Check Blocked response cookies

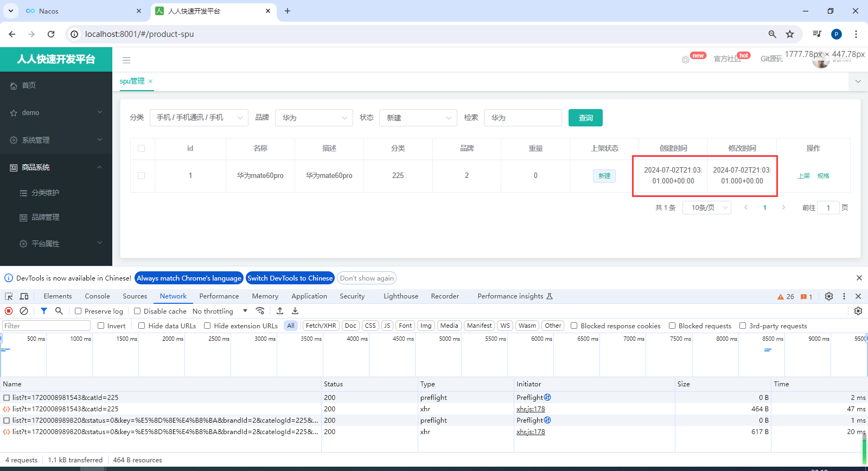[x=574, y=326]
